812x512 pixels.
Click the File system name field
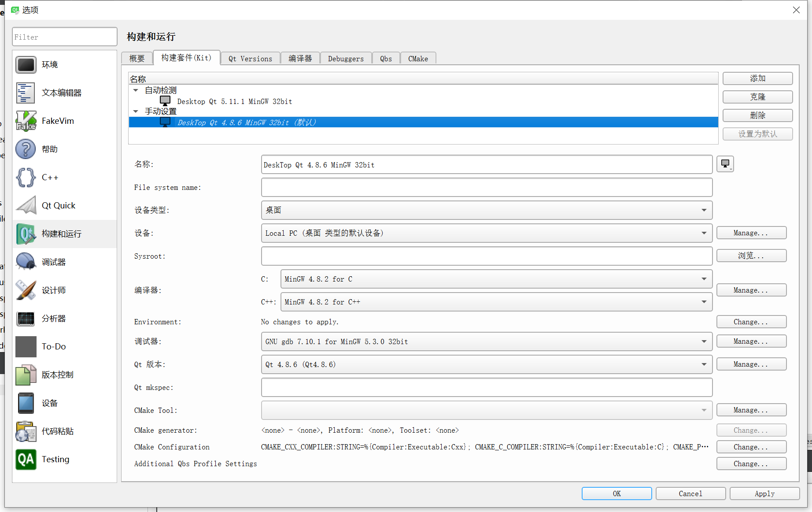point(487,188)
